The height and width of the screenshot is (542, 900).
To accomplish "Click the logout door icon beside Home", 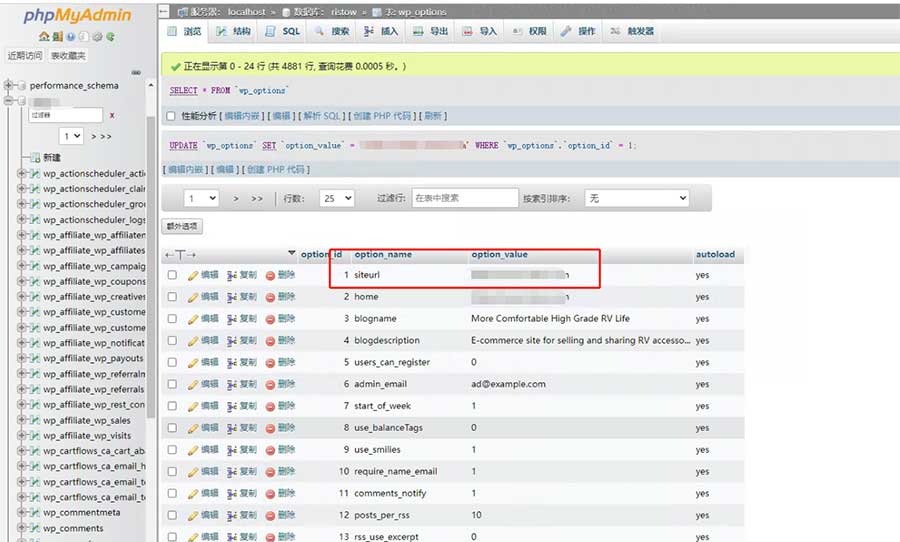I will pos(57,37).
